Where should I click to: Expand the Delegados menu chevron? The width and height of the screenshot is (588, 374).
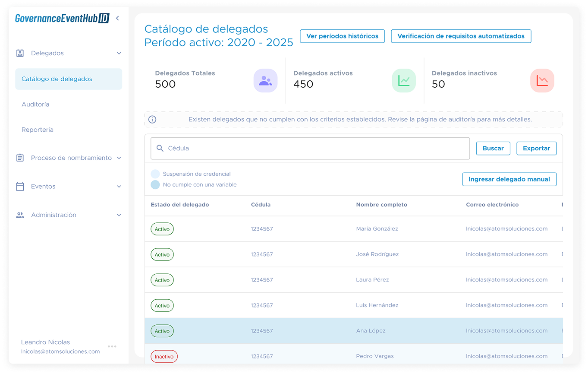(119, 54)
